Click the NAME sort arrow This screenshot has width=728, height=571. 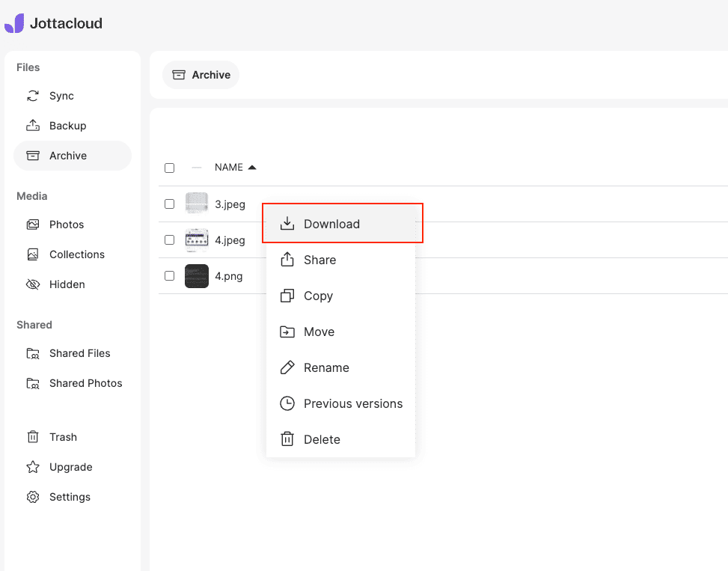pyautogui.click(x=254, y=167)
